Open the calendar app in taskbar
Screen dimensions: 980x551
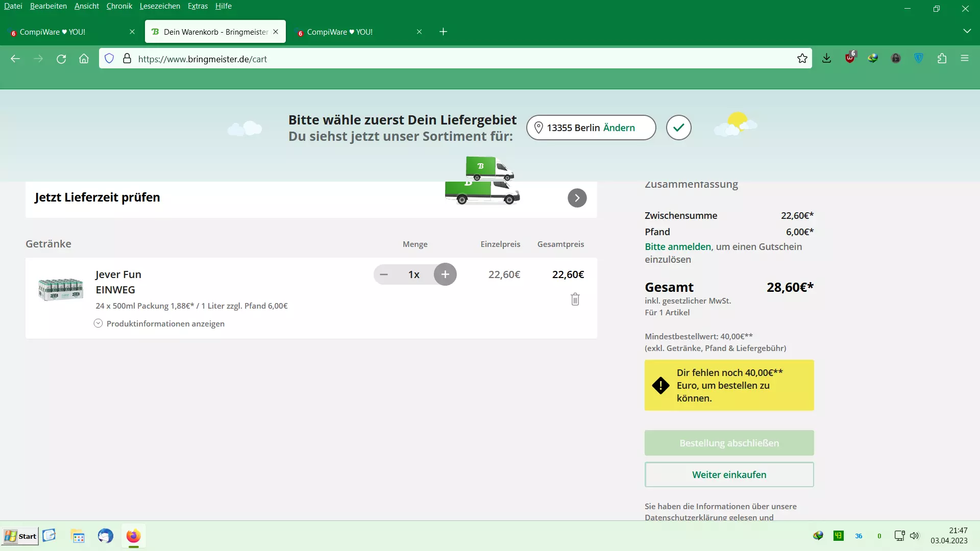click(x=78, y=536)
